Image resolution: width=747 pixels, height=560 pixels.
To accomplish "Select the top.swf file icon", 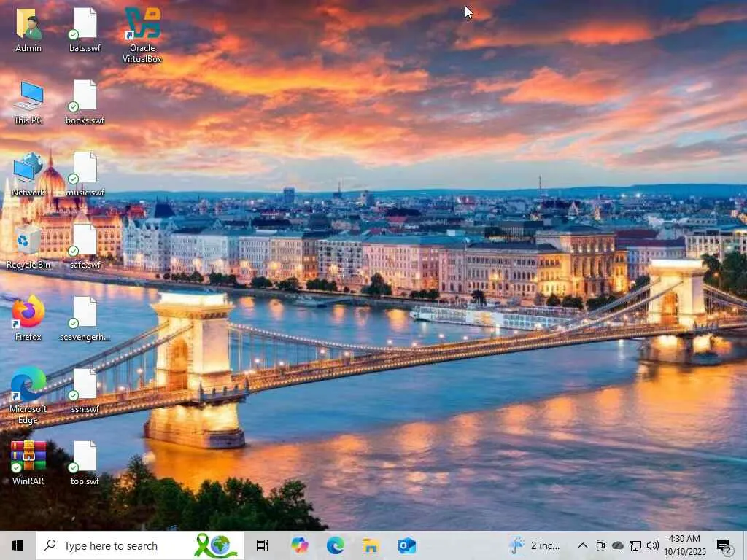I will pos(85,462).
